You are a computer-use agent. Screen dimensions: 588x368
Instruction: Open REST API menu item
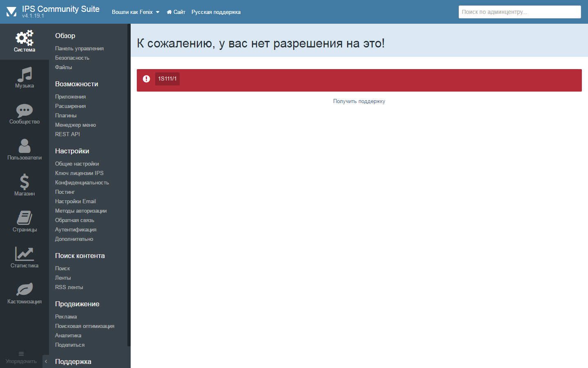67,134
